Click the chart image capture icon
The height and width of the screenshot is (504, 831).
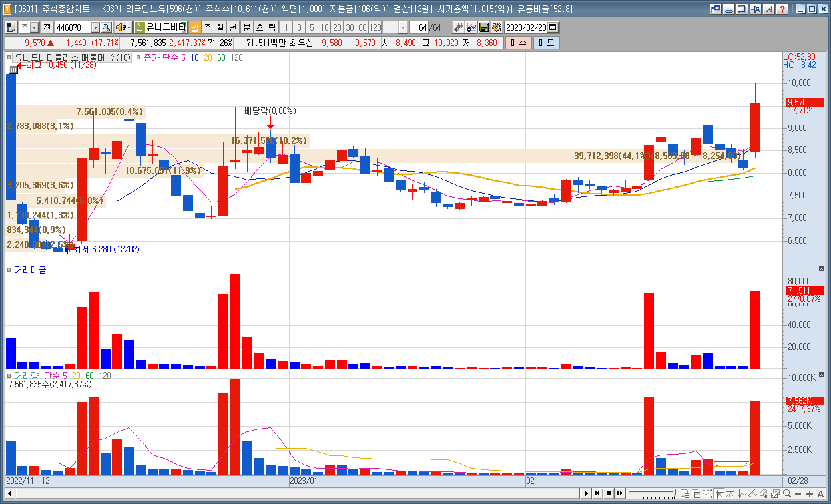[x=775, y=493]
